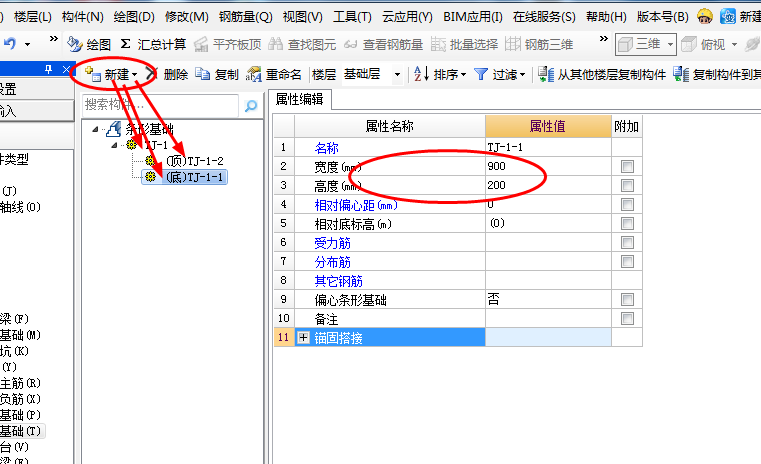Toggle the 宽度 附加 checkbox
The width and height of the screenshot is (761, 464).
pos(627,166)
